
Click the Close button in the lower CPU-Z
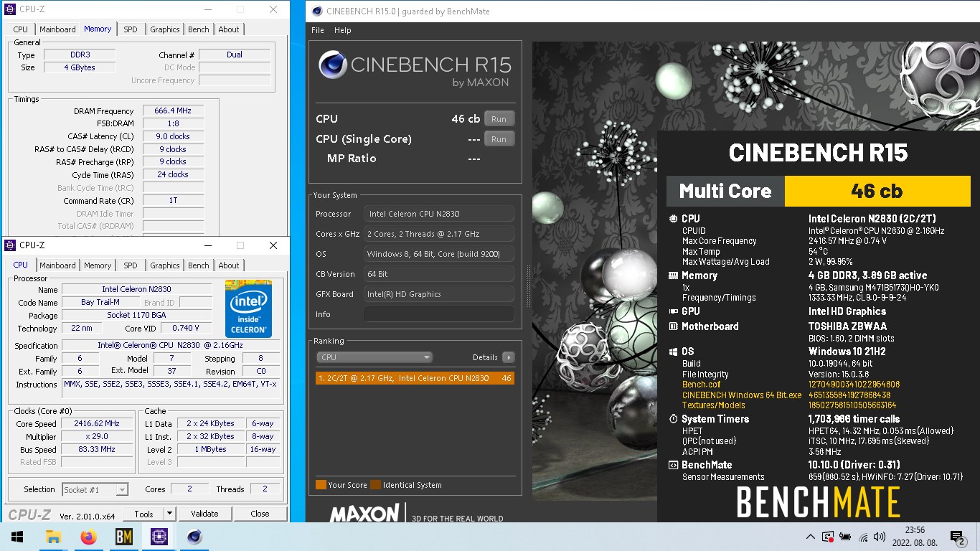tap(260, 514)
